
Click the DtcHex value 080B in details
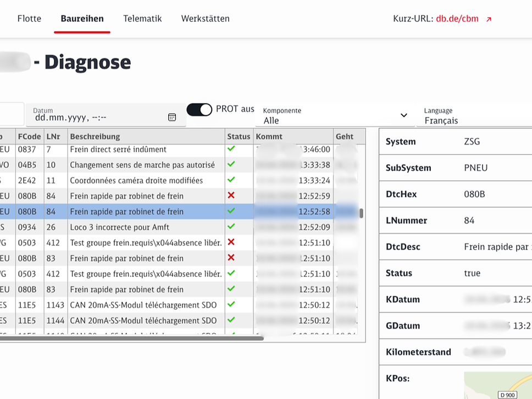coord(474,194)
